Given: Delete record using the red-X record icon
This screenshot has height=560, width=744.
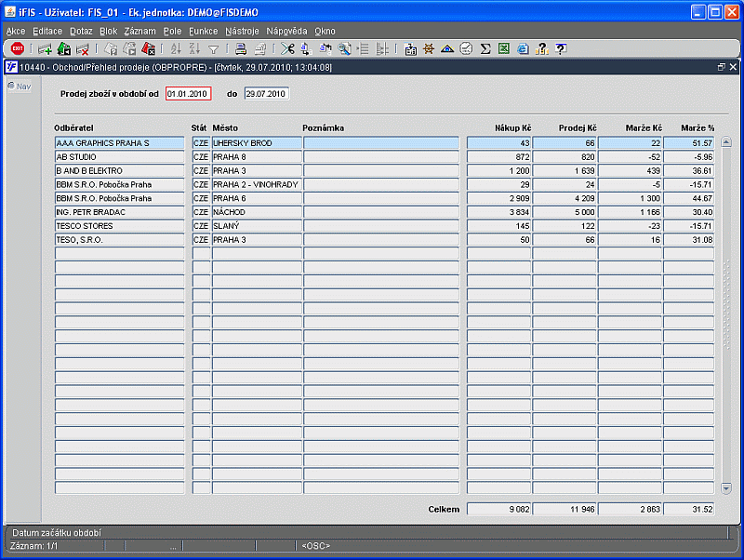Looking at the screenshot, I should (x=83, y=49).
